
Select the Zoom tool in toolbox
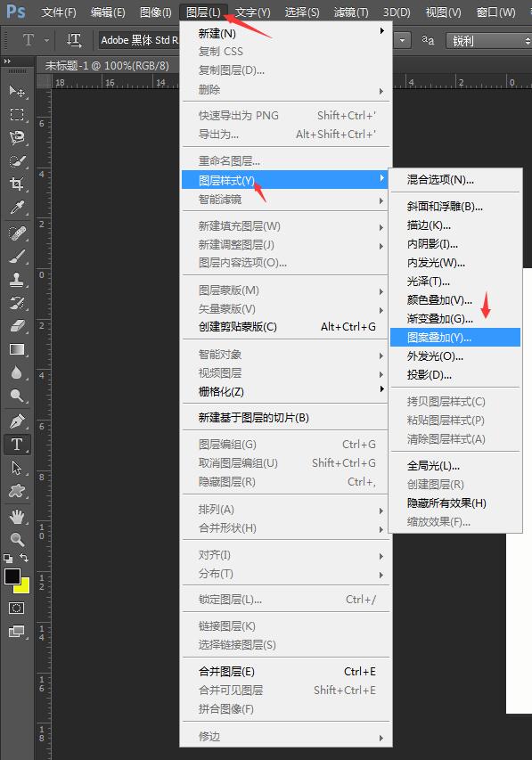coord(18,539)
